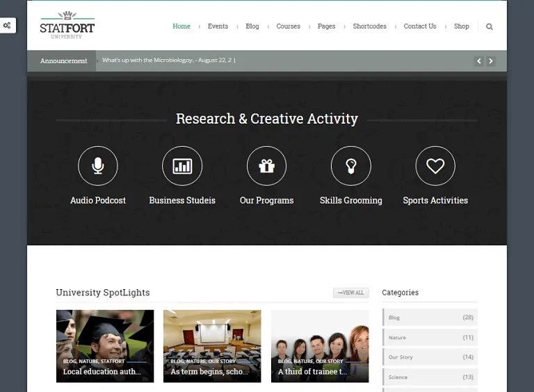Screen dimensions: 534x392
Task: Expand the Pages menu item
Action: (326, 26)
